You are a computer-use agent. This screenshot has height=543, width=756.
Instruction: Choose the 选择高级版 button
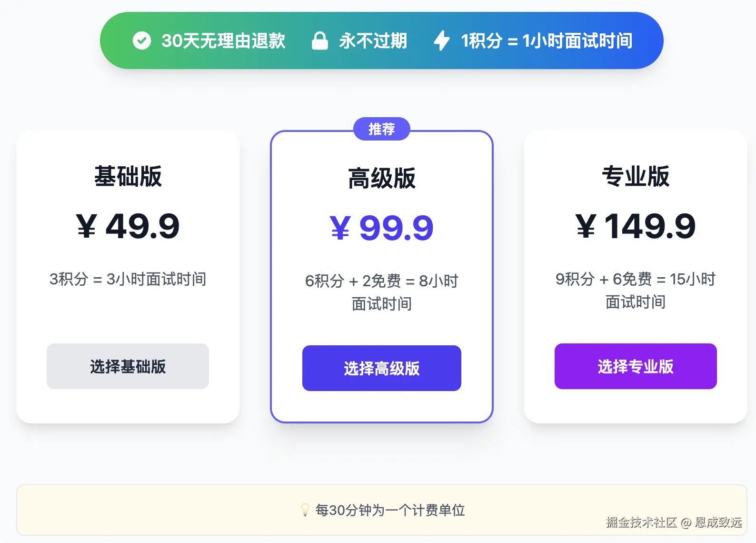click(382, 368)
